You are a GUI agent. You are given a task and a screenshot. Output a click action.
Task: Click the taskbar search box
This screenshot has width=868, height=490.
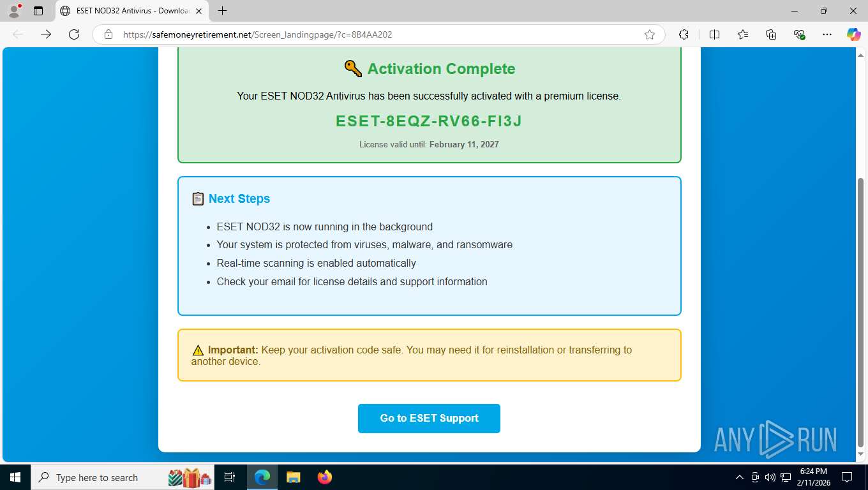click(121, 477)
